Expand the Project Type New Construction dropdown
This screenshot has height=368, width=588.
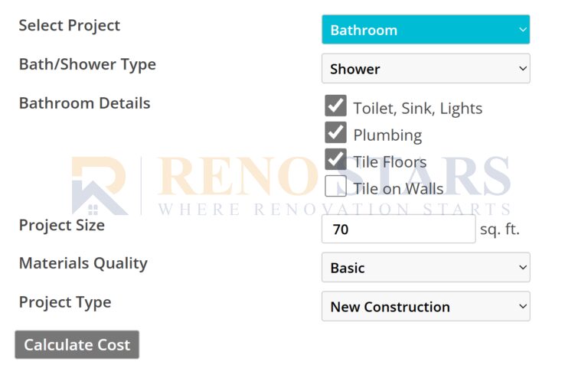[x=425, y=307]
